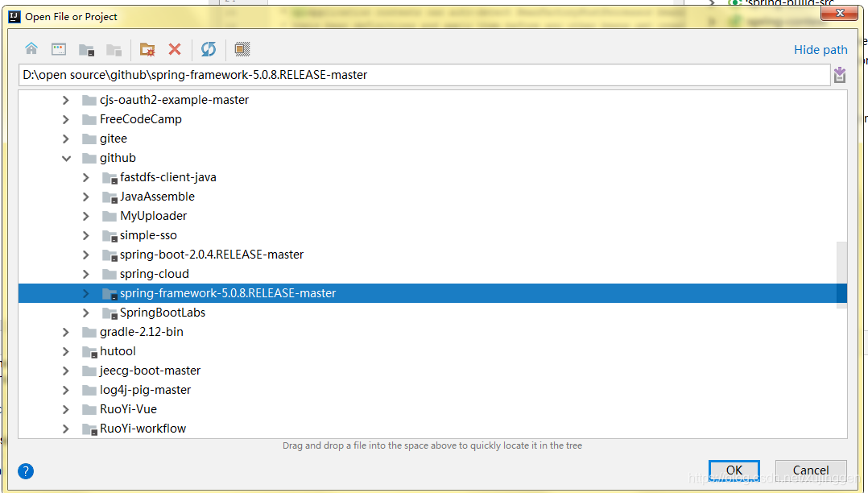Expand the simple-sso folder
This screenshot has height=493, width=868.
pyautogui.click(x=86, y=235)
